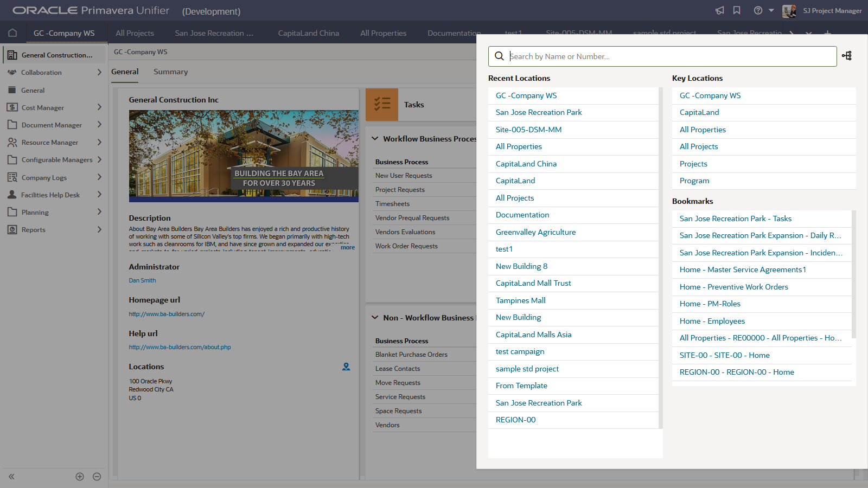This screenshot has height=488, width=868.
Task: Collapse the Non-Workflow Business Process section
Action: tap(375, 318)
